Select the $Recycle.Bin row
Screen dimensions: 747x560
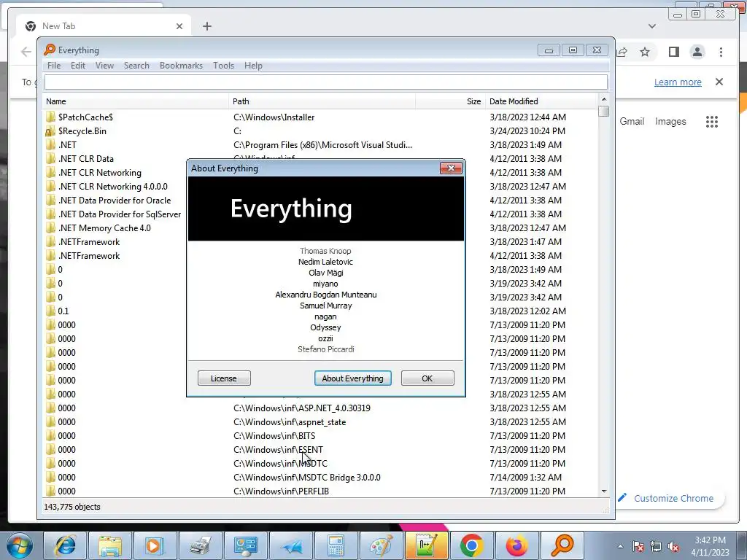320,131
